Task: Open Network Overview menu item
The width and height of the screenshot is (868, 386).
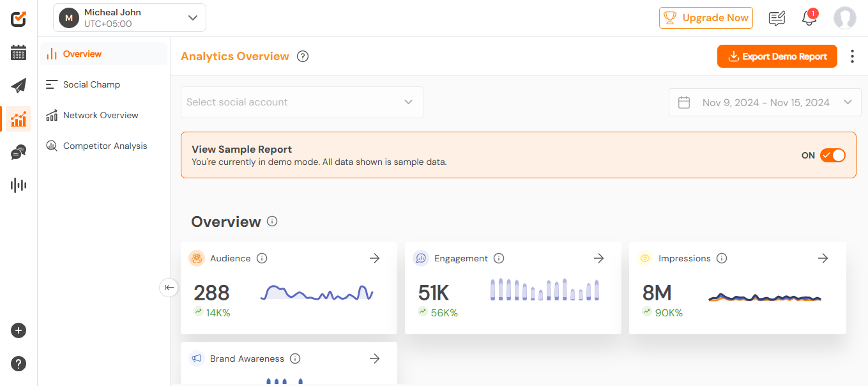Action: tap(105, 115)
